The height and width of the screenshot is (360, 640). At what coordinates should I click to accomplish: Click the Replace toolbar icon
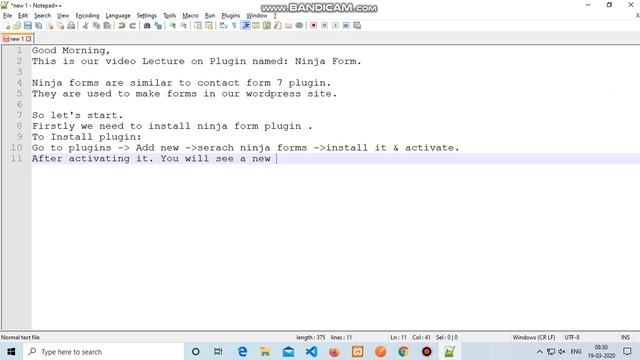(x=158, y=26)
